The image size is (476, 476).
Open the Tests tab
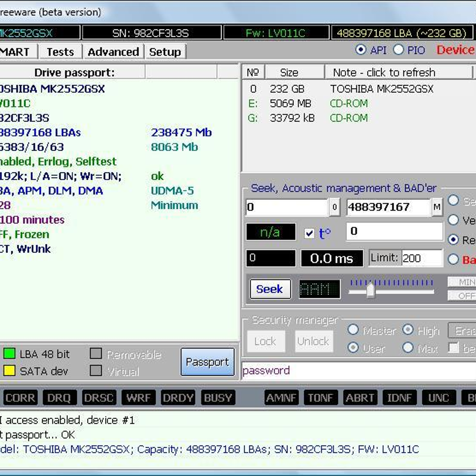coord(60,52)
